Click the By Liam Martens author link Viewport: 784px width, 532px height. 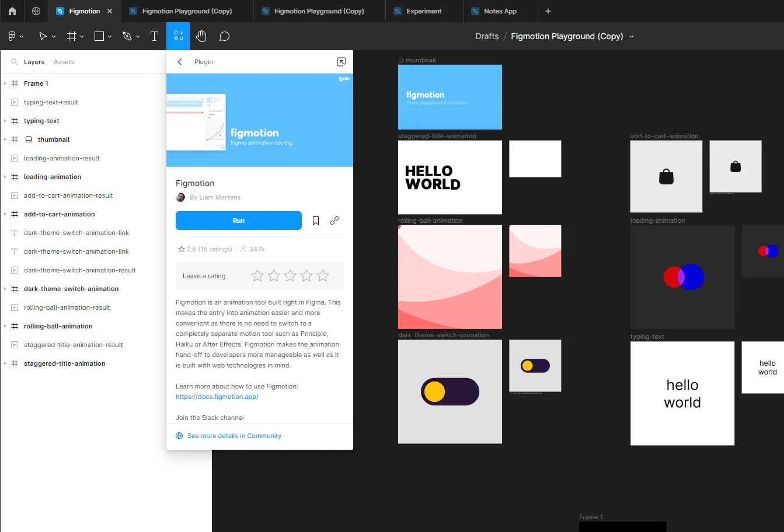215,197
